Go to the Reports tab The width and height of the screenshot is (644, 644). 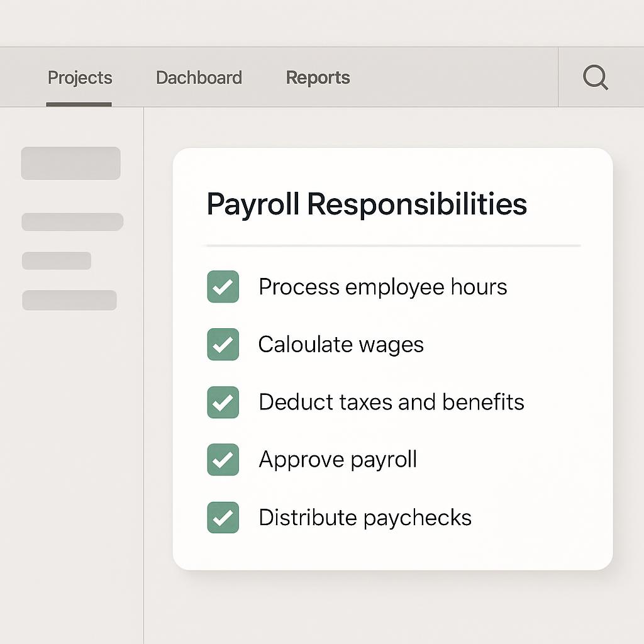coord(318,78)
